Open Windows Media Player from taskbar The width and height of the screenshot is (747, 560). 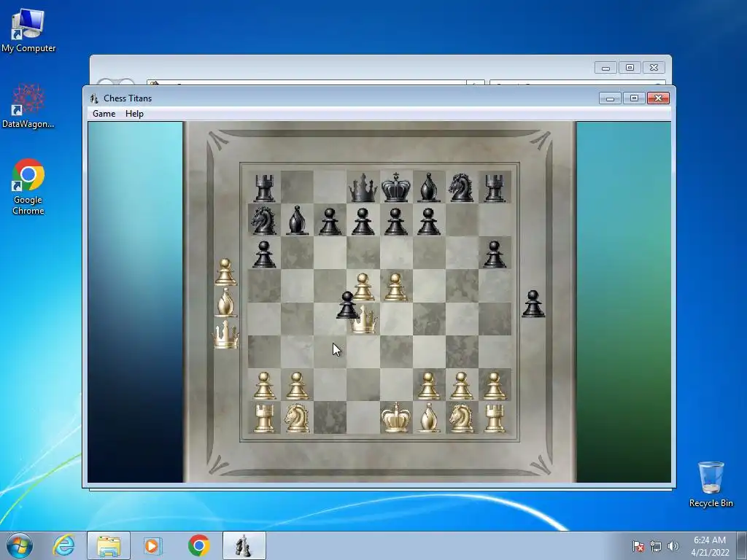pyautogui.click(x=153, y=545)
